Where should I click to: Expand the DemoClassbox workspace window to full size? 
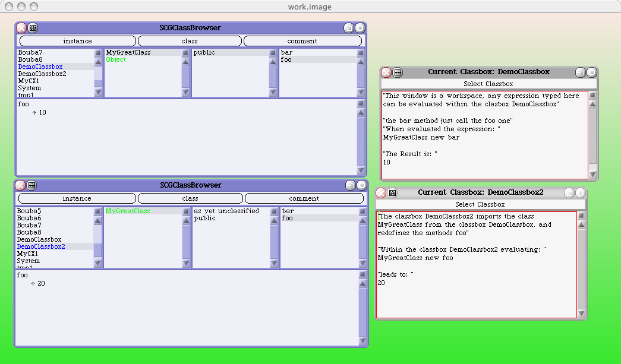[580, 72]
